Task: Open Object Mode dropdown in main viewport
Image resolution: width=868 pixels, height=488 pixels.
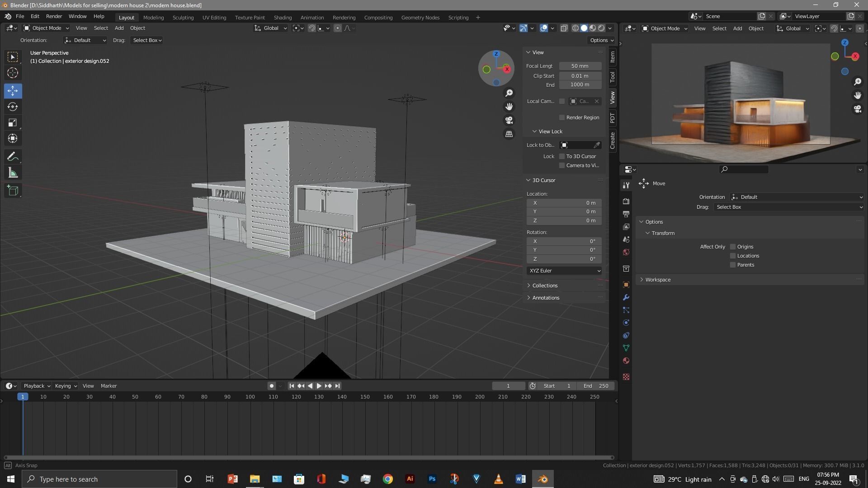Action: click(x=46, y=28)
